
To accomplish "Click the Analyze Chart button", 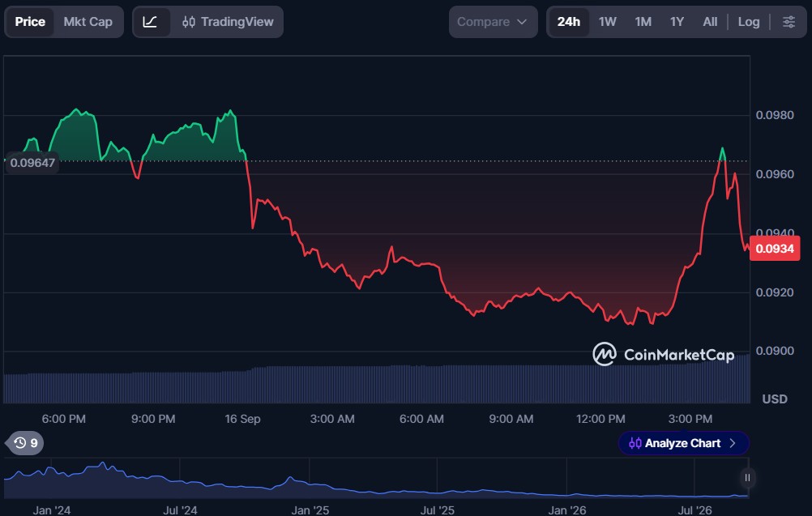I will [x=684, y=444].
